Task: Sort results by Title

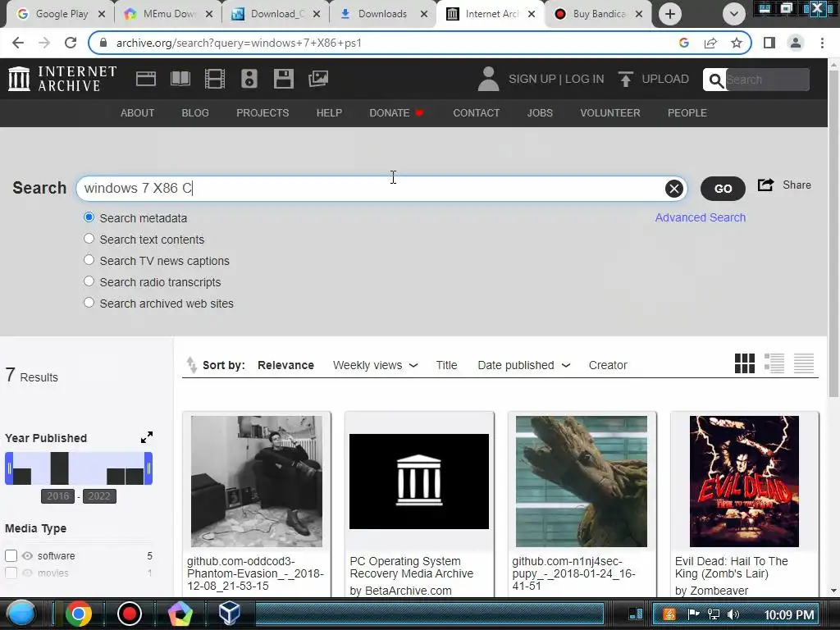Action: pos(446,365)
